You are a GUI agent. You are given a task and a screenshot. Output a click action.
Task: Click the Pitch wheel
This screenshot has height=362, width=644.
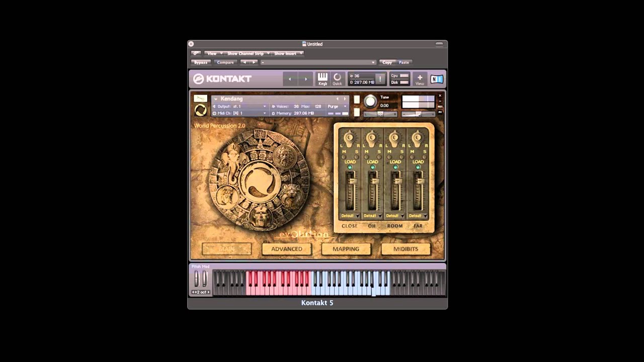click(x=197, y=279)
